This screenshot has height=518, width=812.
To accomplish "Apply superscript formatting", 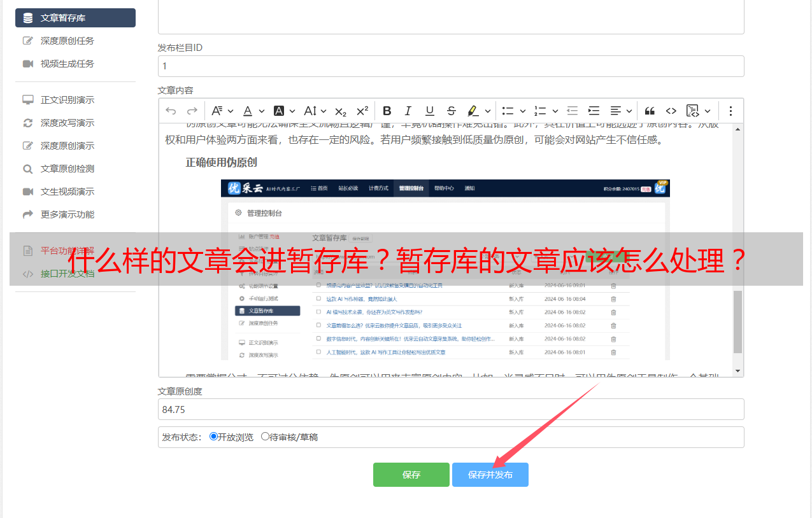I will click(362, 111).
